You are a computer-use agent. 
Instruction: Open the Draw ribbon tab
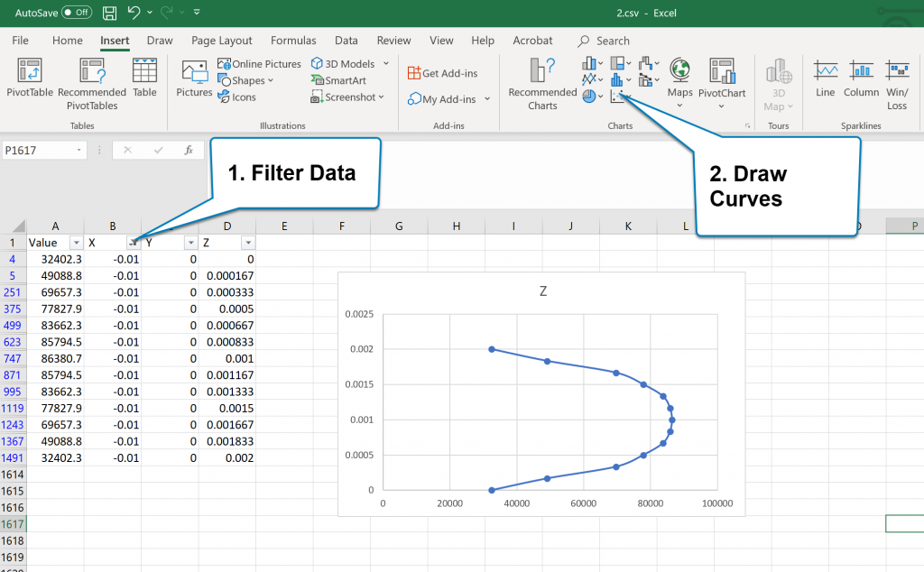[160, 40]
